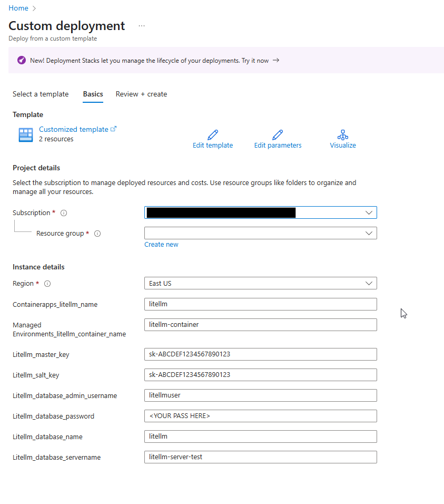Click the Subscription info icon

(64, 213)
